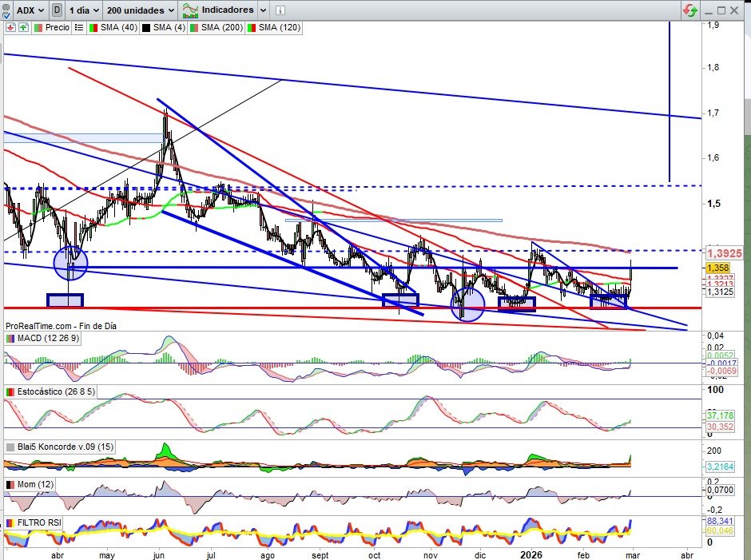Click the 1,7 price axis label
Viewport: 751px width, 560px height.
[x=713, y=113]
